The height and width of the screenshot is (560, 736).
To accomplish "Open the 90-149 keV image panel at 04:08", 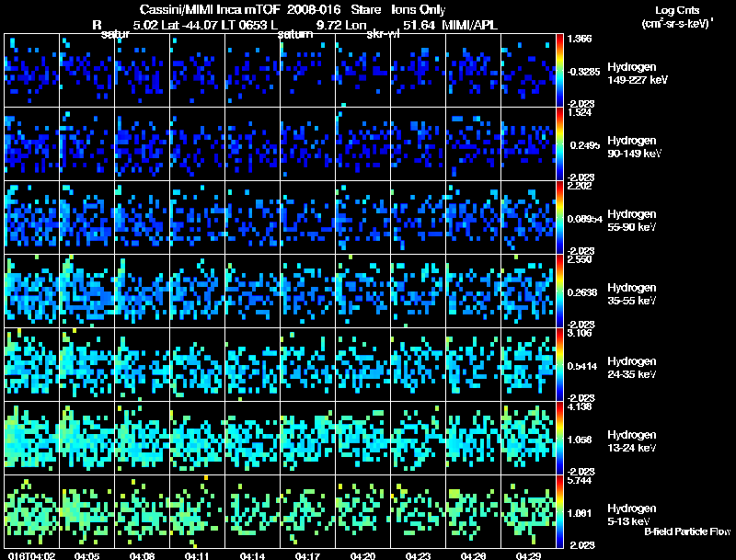I will [143, 144].
